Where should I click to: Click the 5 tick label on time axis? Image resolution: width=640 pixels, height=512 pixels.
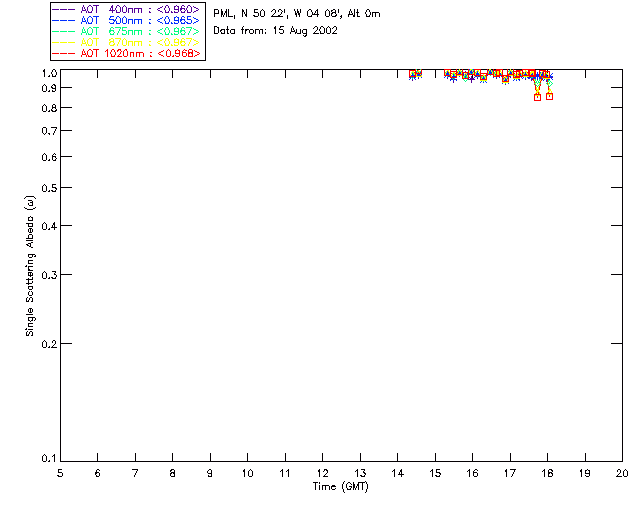click(x=60, y=472)
